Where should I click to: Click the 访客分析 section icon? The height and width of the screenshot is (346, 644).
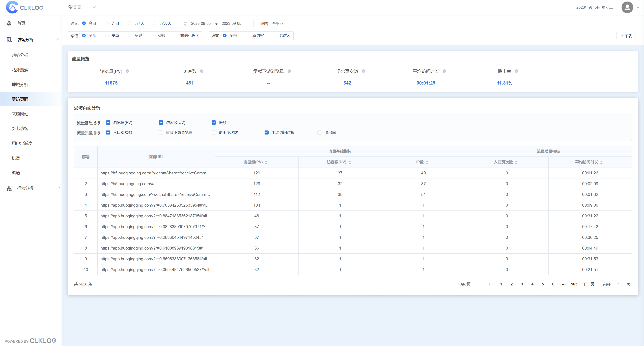pos(9,40)
